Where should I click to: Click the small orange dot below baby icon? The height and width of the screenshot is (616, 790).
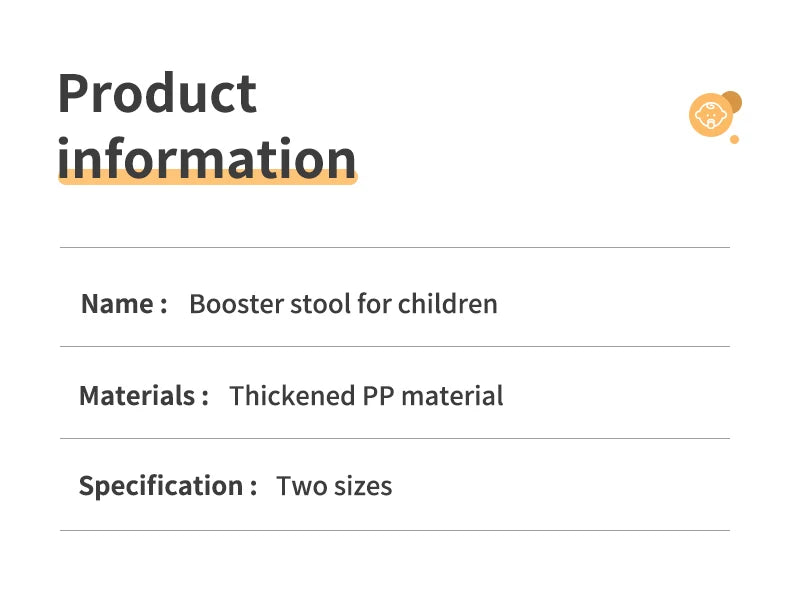(x=734, y=139)
